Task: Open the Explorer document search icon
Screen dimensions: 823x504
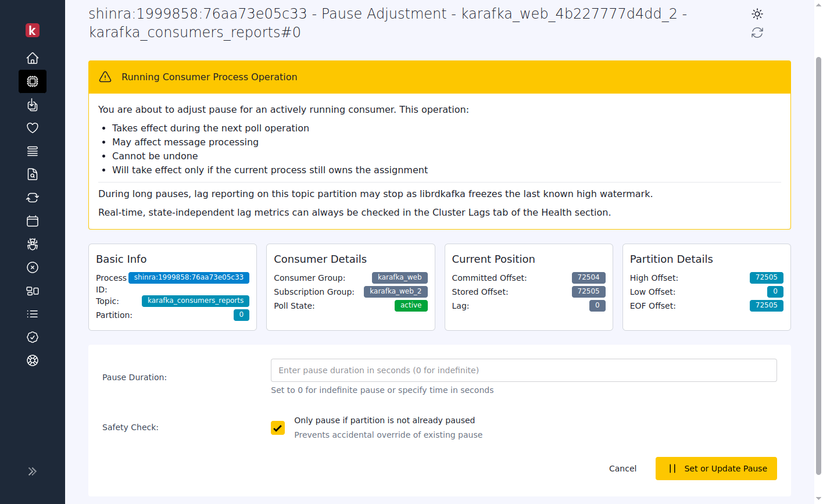Action: (33, 174)
